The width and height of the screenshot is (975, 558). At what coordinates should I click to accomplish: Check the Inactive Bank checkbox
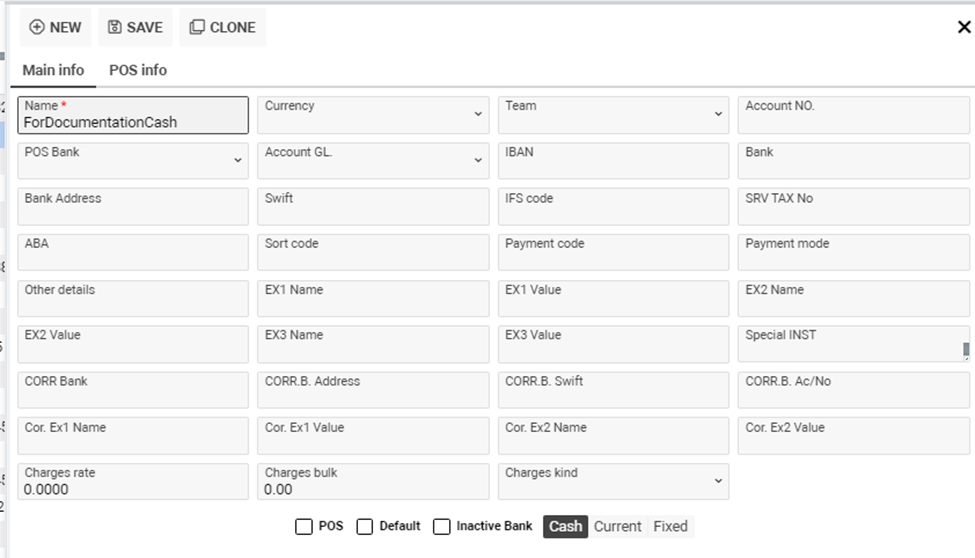[x=442, y=527]
